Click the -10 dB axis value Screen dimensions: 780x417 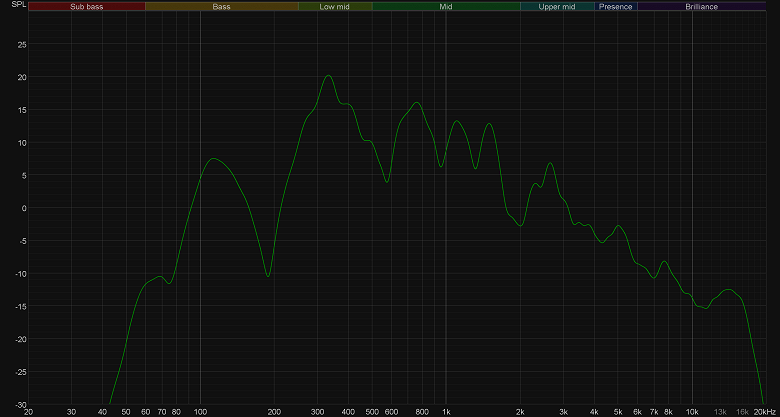[x=21, y=274]
